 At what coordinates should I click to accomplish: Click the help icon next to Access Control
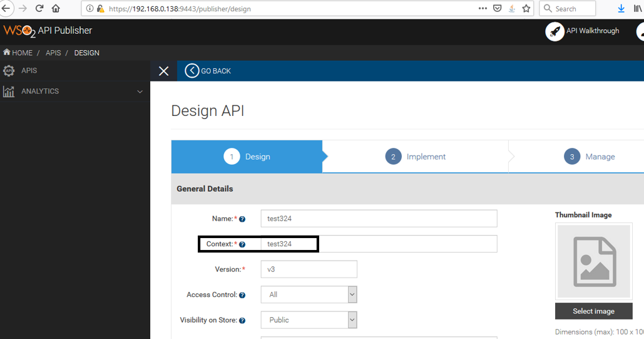(242, 295)
